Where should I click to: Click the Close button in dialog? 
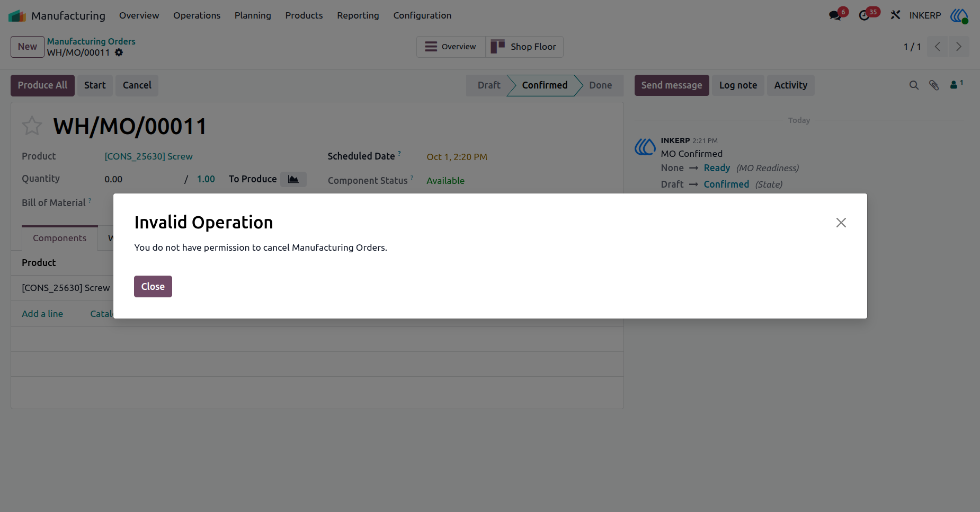153,287
